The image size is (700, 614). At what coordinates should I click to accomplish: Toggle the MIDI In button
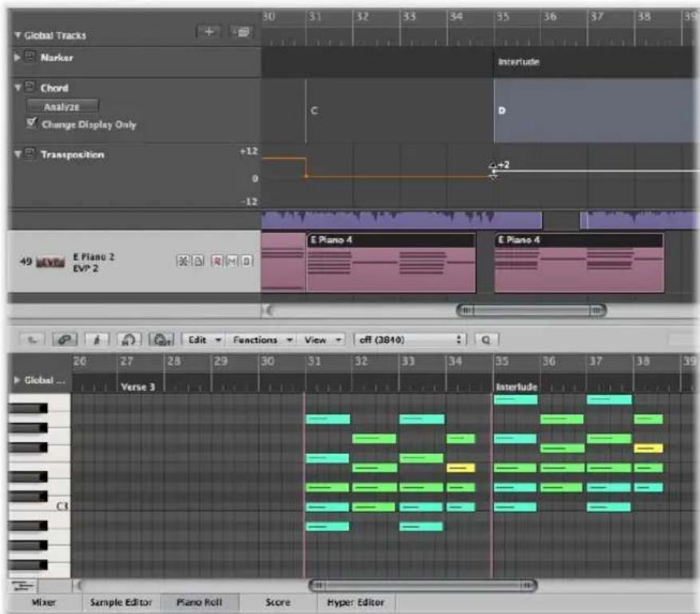coord(129,341)
